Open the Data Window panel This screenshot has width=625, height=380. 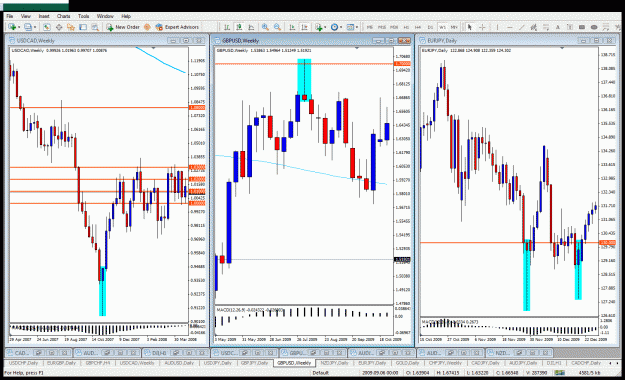point(59,27)
